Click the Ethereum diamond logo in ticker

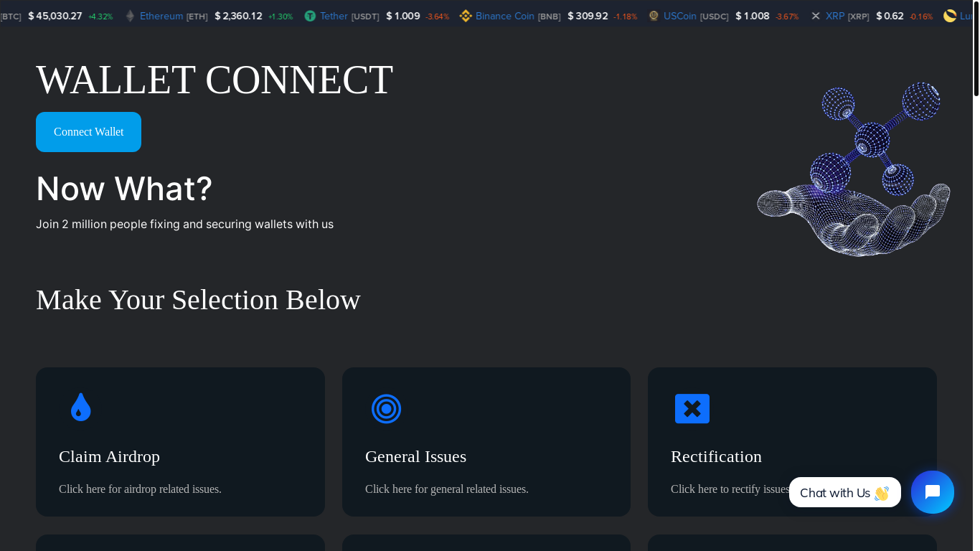[130, 16]
